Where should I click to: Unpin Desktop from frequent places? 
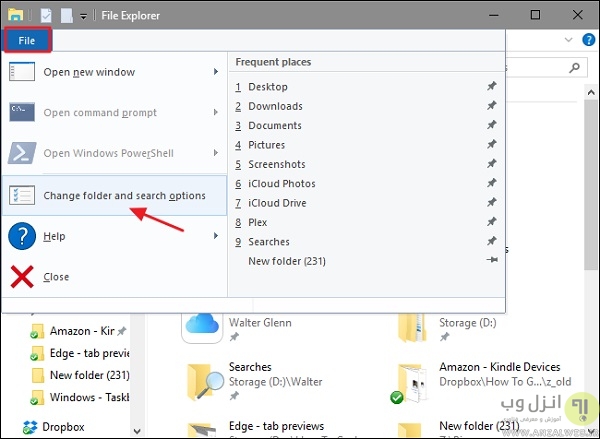491,87
